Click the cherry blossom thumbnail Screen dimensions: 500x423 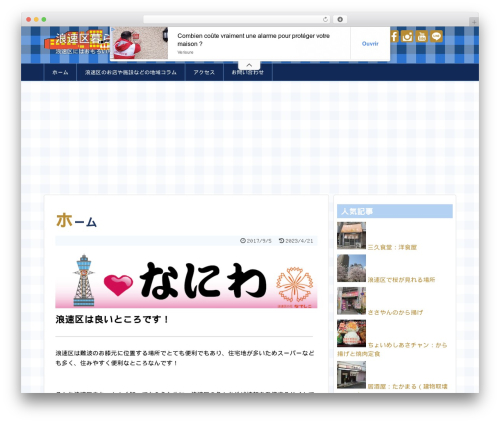point(351,268)
